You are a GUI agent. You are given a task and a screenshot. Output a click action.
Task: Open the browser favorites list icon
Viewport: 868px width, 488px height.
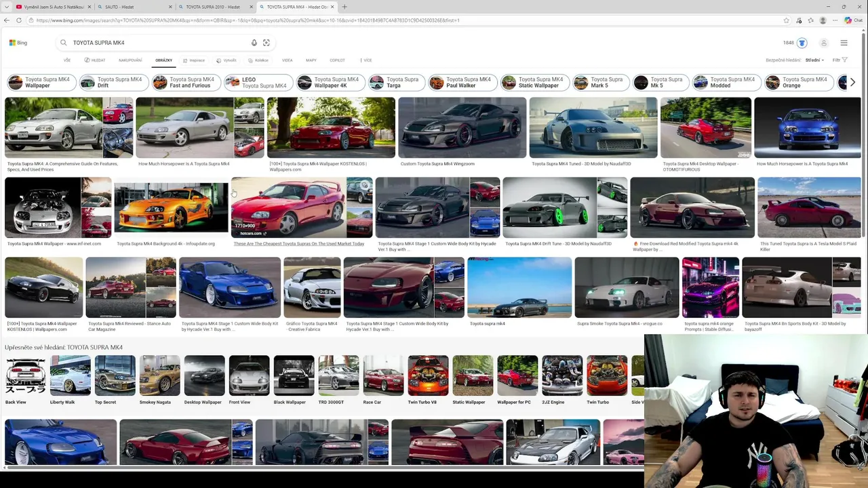(811, 20)
